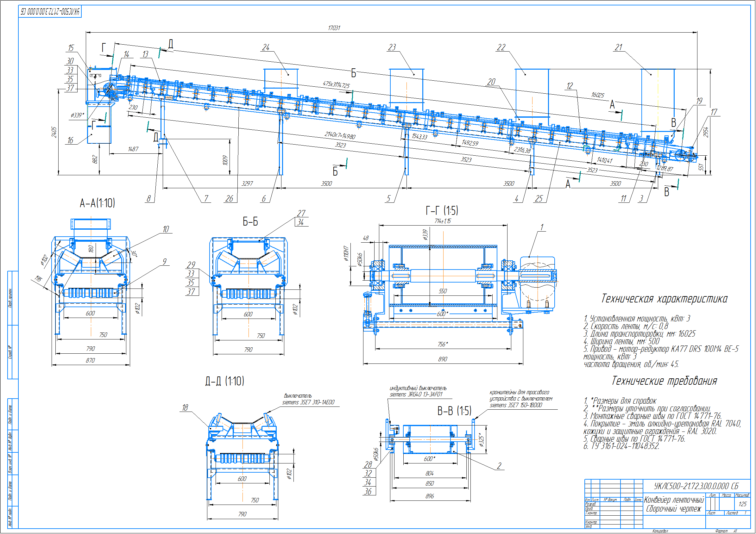Click the dimension 756* in section Г–Г
Screen dimensions: 756x534
point(443,345)
